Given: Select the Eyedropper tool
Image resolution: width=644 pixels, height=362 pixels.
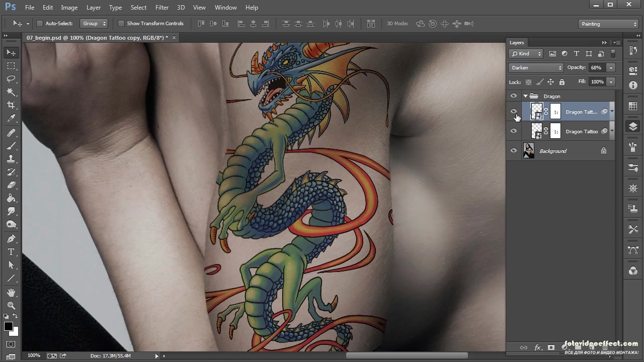Looking at the screenshot, I should 11,118.
